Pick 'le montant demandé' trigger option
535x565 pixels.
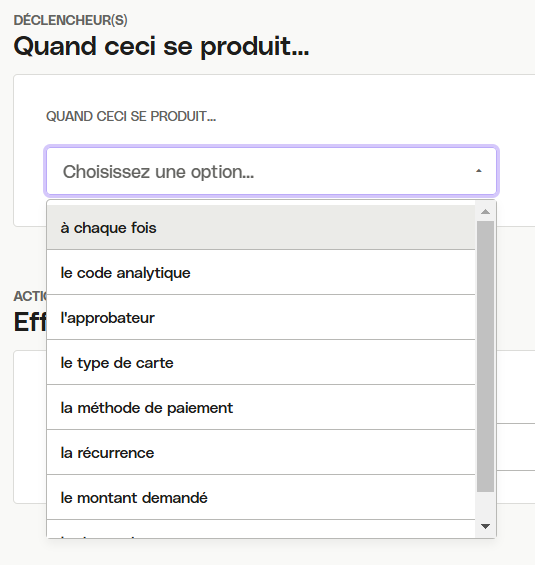point(261,498)
